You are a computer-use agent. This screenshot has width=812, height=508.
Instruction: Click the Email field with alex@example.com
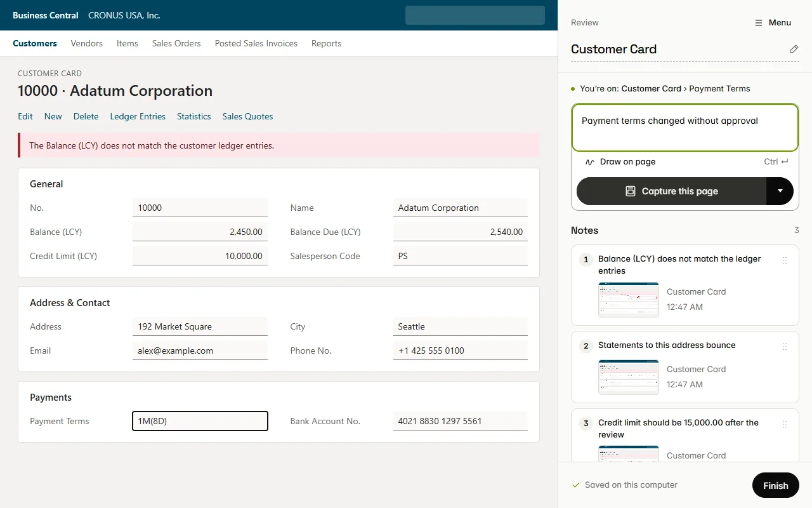[200, 351]
